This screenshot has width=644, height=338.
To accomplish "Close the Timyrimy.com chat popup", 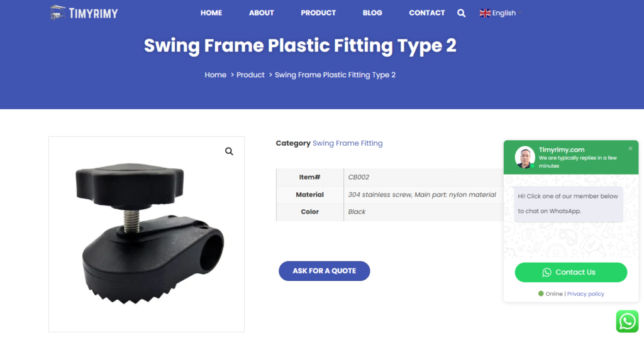I will 630,149.
